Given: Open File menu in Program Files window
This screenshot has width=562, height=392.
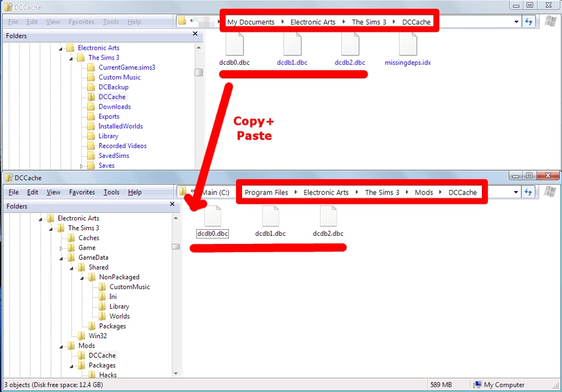Looking at the screenshot, I should (14, 192).
